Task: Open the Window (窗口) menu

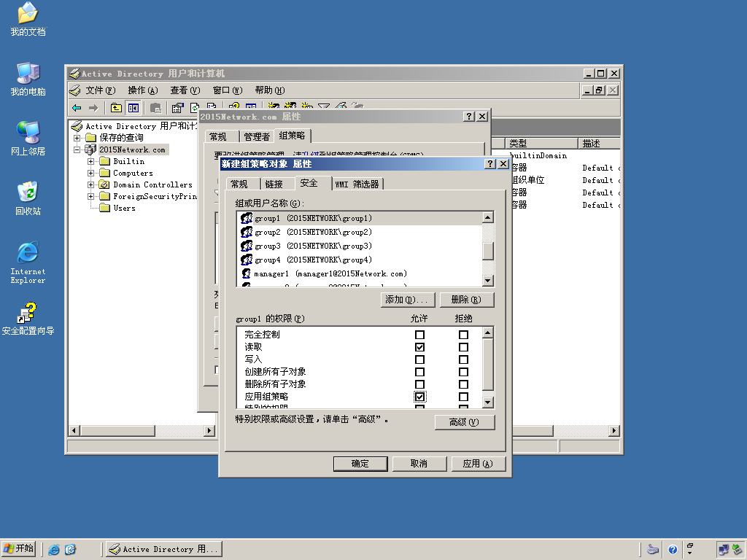Action: tap(228, 90)
